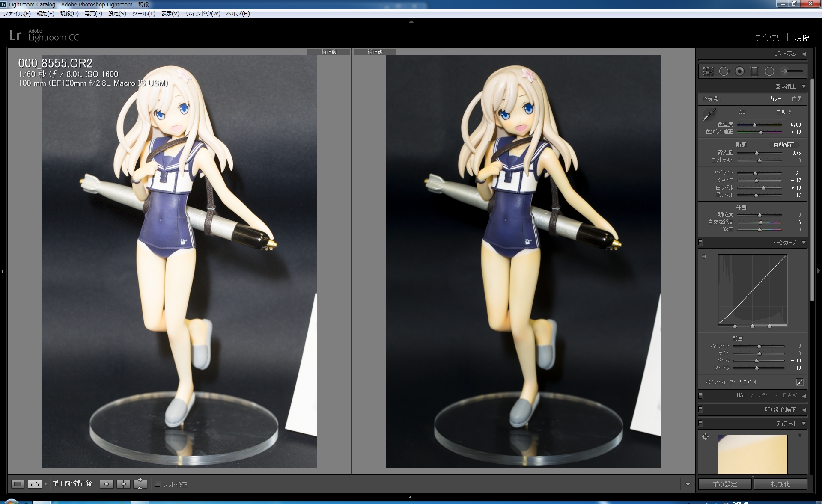This screenshot has height=504, width=822.
Task: Open the toolbar content dropdown arrow
Action: coord(688,484)
